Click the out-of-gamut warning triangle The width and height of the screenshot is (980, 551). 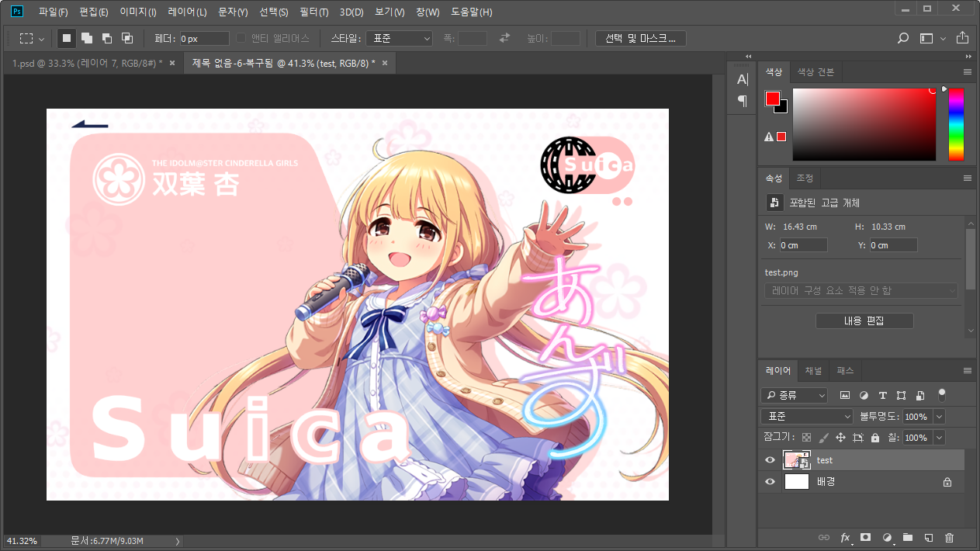[x=769, y=137]
